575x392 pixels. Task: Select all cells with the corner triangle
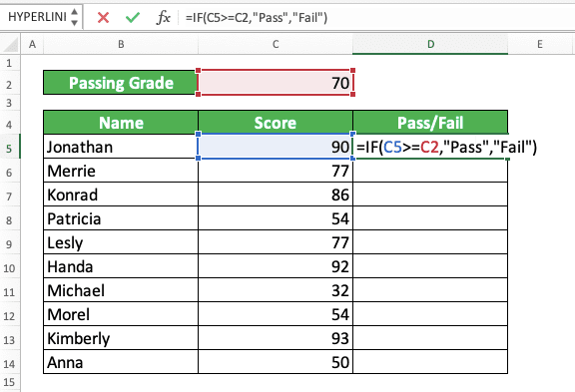(x=10, y=44)
